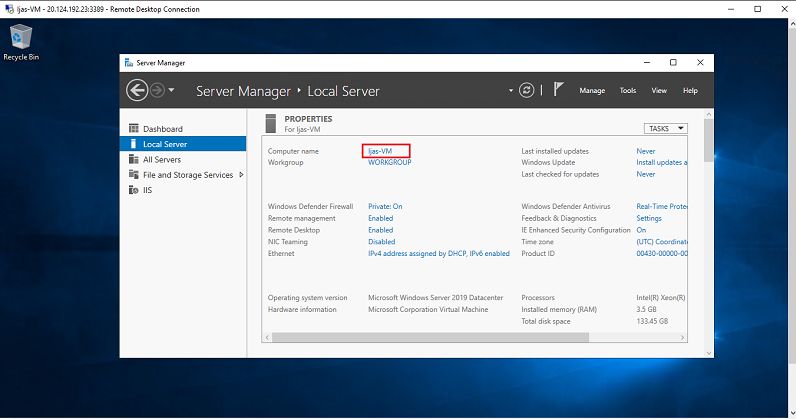The width and height of the screenshot is (796, 419).
Task: Click the Remote Desktop Connection title icon
Action: tap(9, 9)
